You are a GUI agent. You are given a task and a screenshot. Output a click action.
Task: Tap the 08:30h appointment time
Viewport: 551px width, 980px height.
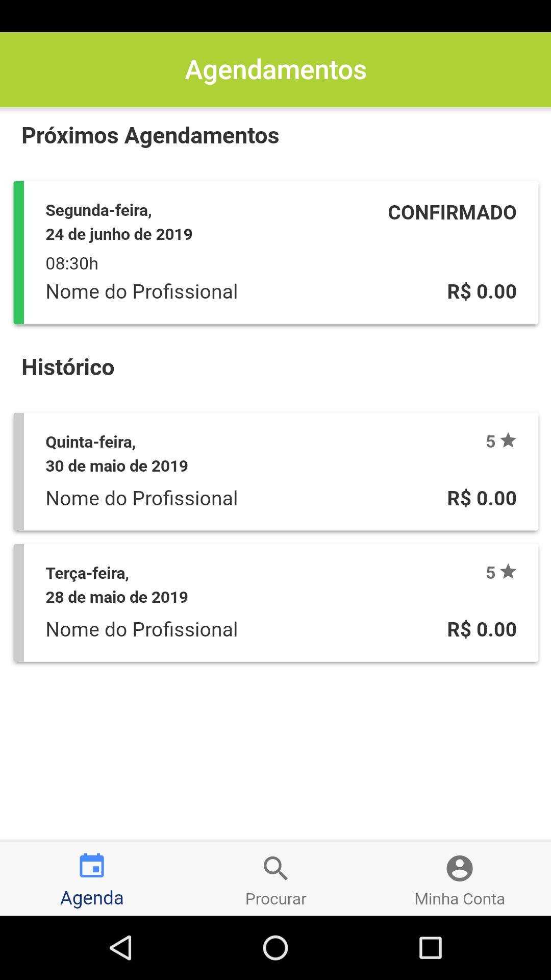[x=72, y=263]
